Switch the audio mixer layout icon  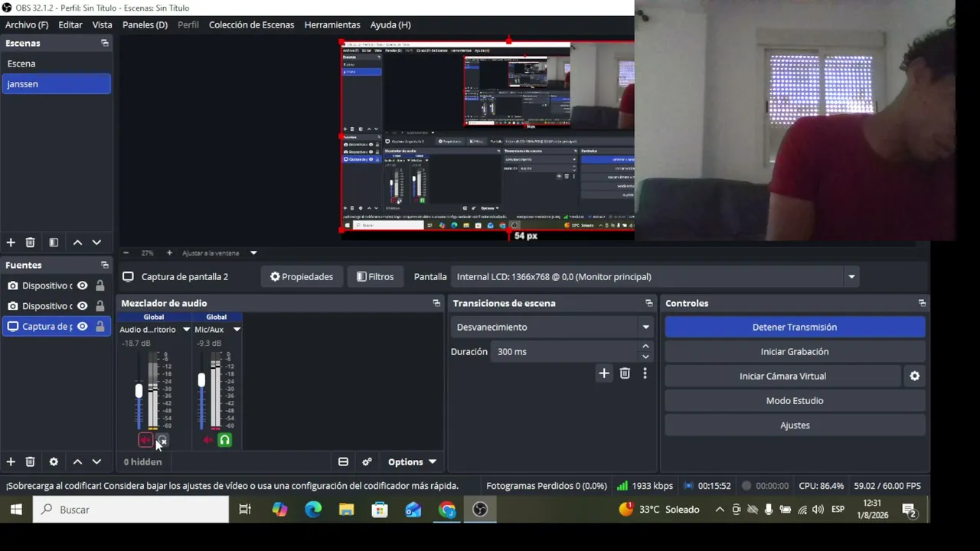coord(343,461)
